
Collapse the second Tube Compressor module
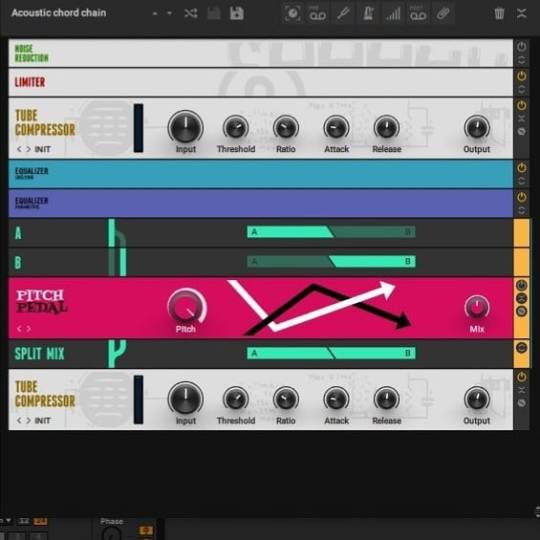pos(521,390)
